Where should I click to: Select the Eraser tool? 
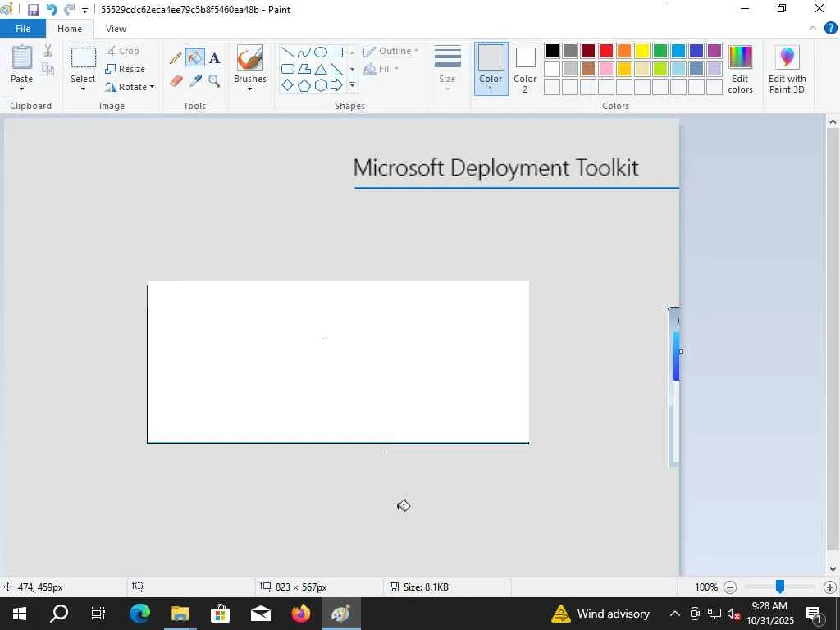click(176, 81)
